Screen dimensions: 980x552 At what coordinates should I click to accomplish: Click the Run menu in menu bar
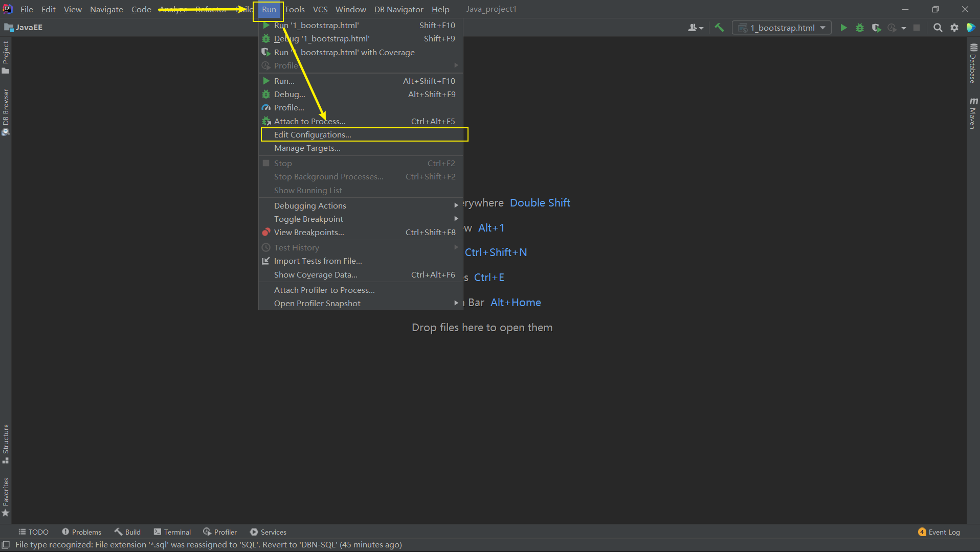click(x=269, y=9)
